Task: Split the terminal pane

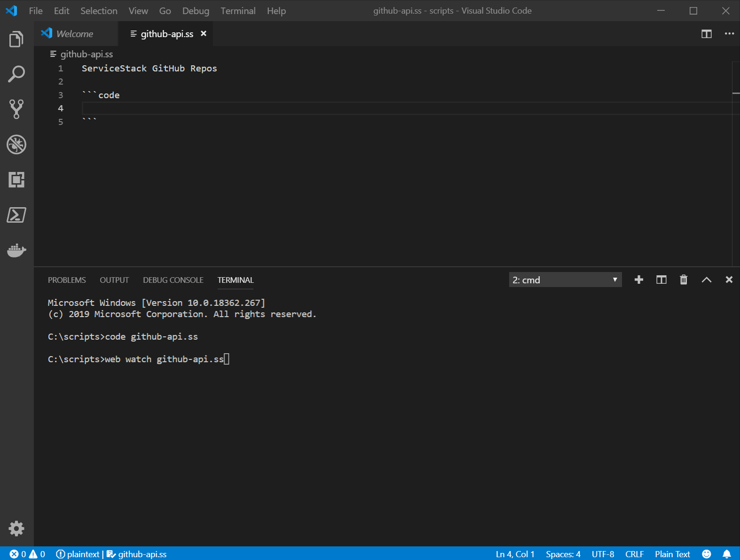Action: click(661, 280)
